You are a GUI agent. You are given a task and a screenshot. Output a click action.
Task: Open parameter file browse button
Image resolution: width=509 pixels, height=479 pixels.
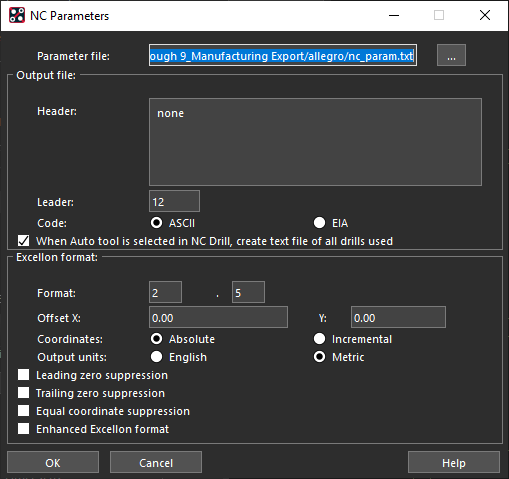click(x=451, y=55)
